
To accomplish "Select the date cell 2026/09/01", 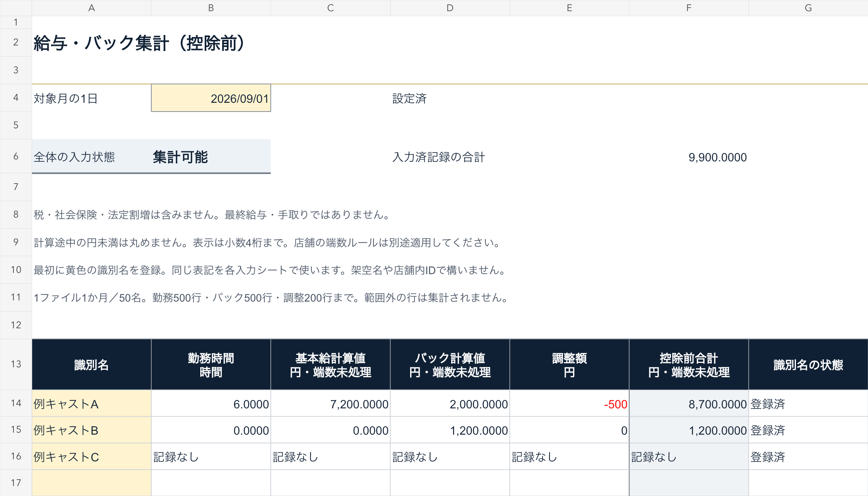I will (211, 98).
